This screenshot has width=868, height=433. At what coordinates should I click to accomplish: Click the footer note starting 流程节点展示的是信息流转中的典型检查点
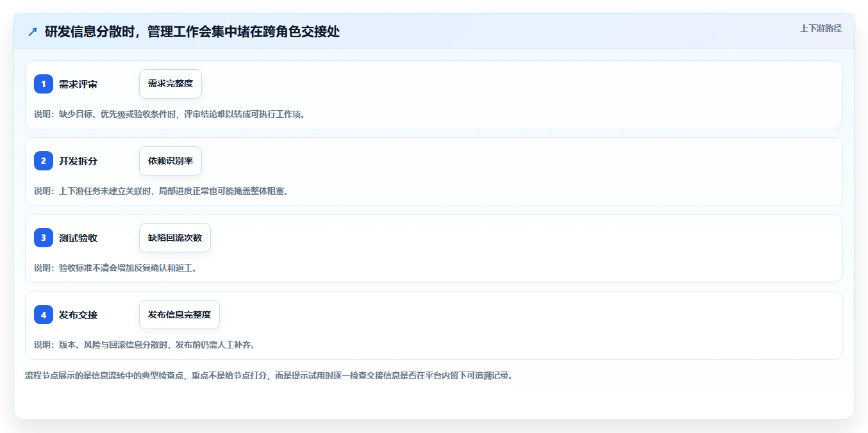269,375
